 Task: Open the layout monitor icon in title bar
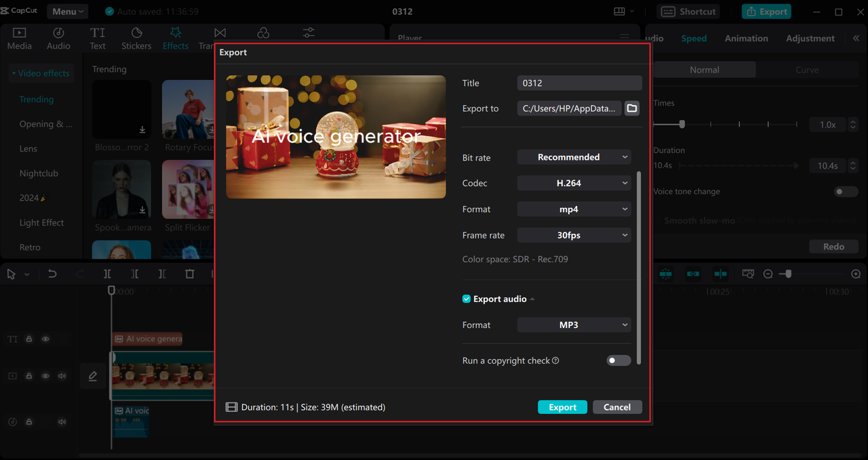coord(619,12)
